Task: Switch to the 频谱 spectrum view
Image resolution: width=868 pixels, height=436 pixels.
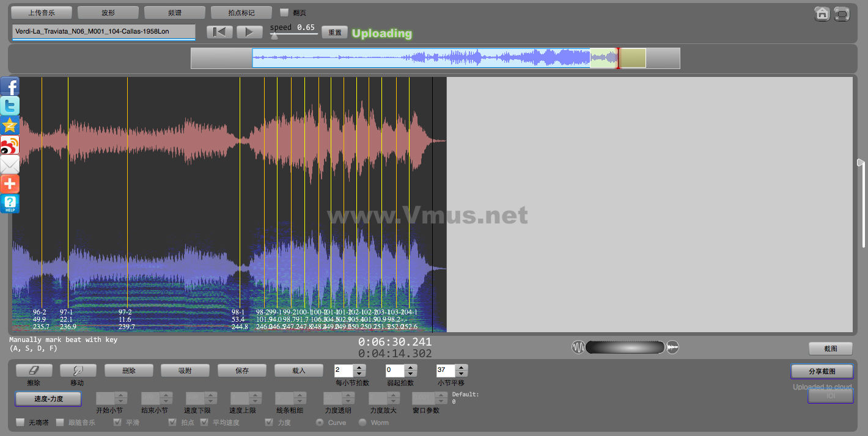Action: (x=175, y=12)
